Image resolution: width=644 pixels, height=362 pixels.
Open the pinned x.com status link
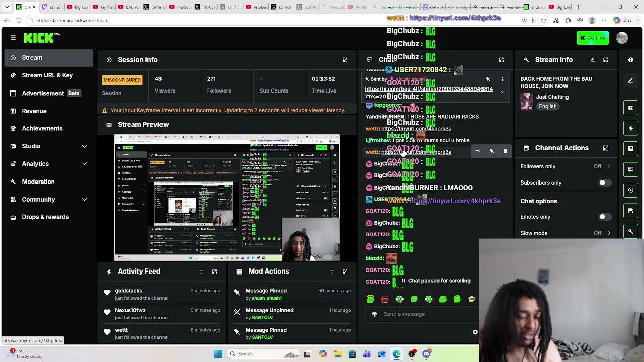coord(429,93)
